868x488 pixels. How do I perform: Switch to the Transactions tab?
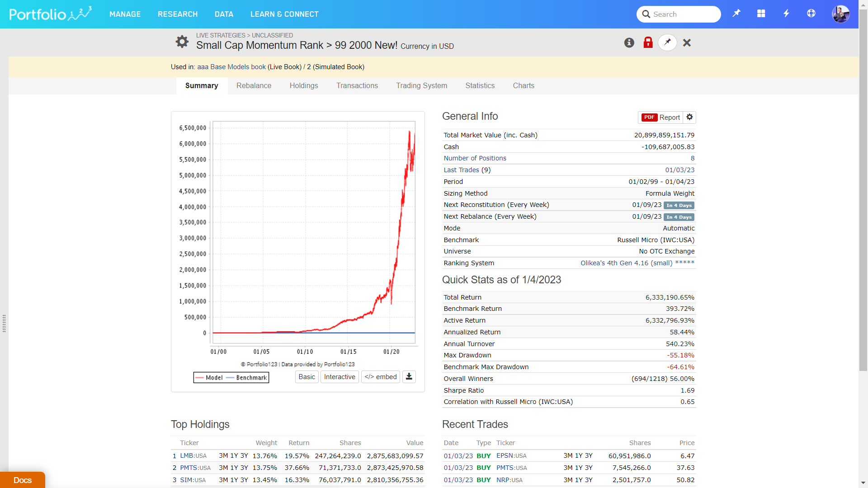tap(357, 85)
